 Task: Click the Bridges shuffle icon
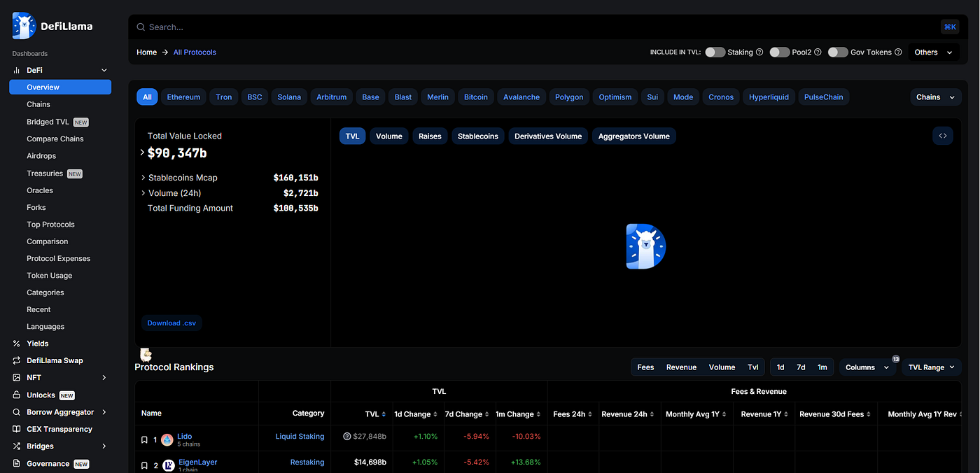16,446
